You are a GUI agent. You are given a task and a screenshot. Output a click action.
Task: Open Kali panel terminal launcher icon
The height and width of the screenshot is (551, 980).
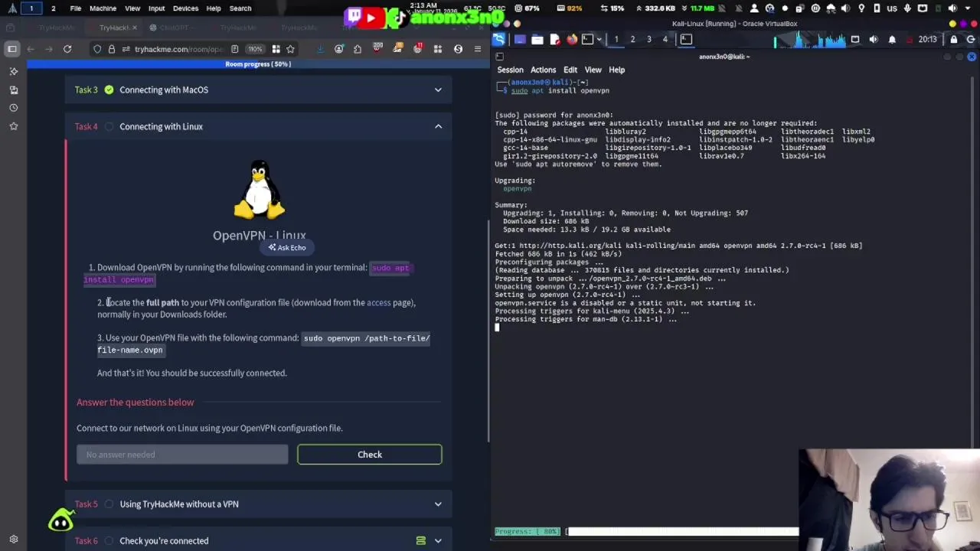coord(587,39)
